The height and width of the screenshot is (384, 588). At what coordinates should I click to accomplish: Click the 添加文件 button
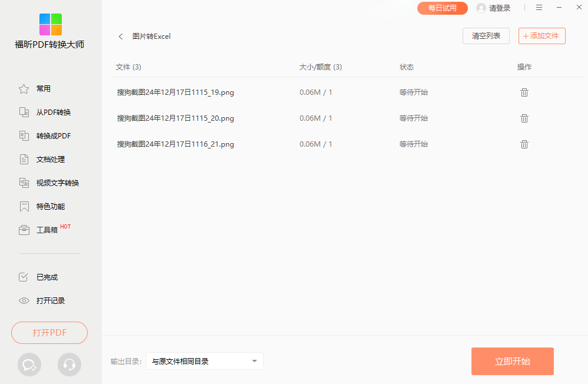(x=542, y=36)
